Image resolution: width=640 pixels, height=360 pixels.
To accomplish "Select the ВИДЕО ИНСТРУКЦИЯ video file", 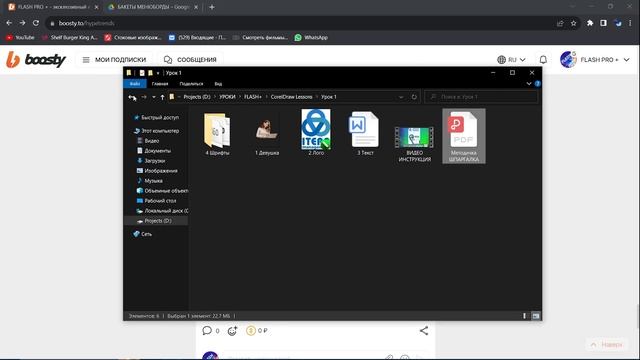I will [414, 144].
